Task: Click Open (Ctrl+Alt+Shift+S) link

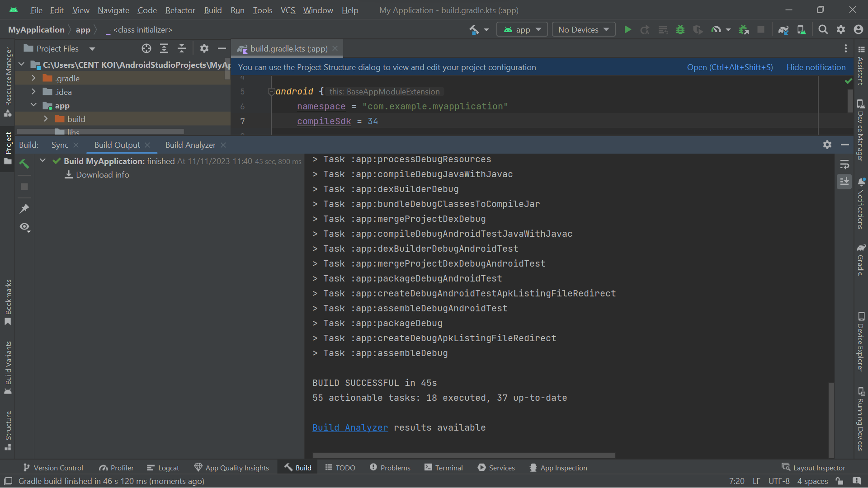Action: point(730,67)
